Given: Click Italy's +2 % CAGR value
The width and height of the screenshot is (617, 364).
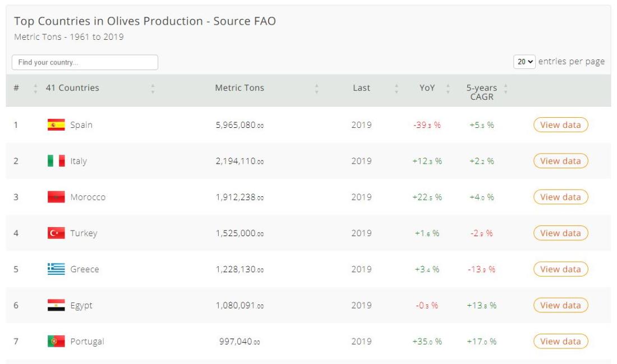Looking at the screenshot, I should 482,162.
